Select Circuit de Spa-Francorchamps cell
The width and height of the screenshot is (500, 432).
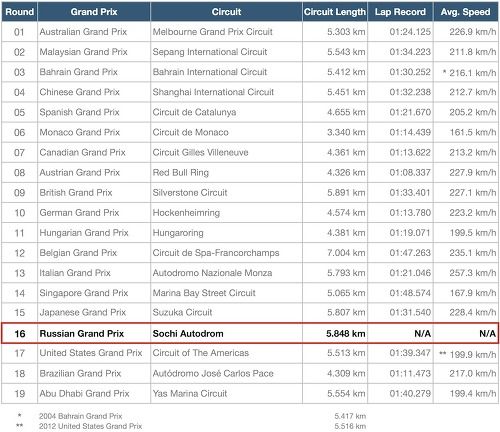pyautogui.click(x=226, y=253)
